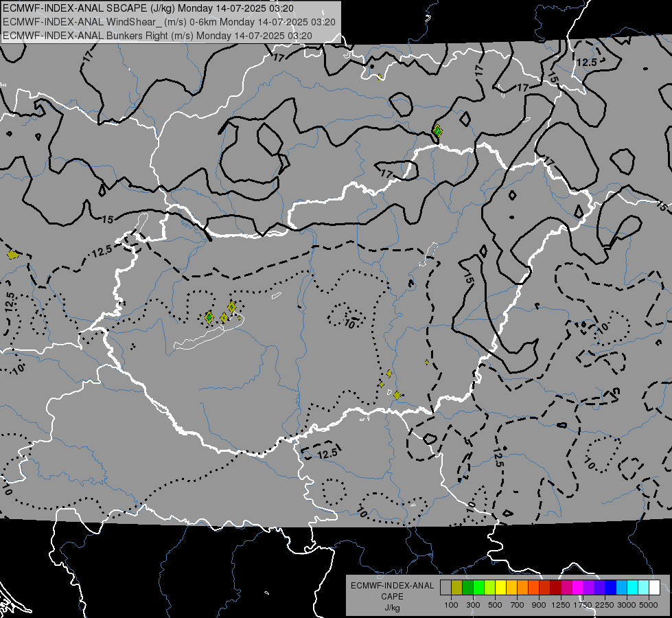Click the pure yellow legend swatch

pos(500,588)
